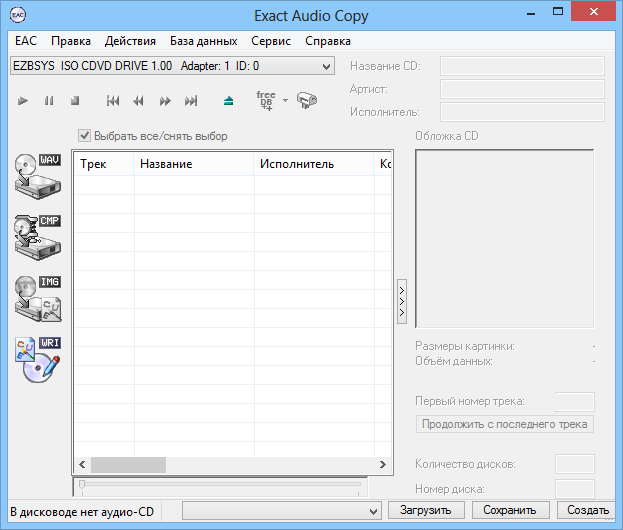Click the playback position slider handle

[82, 484]
